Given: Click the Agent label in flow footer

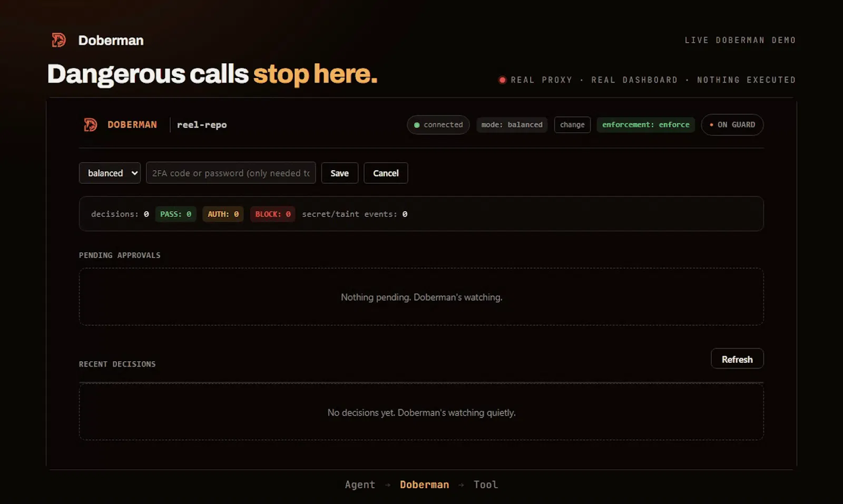Looking at the screenshot, I should pyautogui.click(x=360, y=485).
